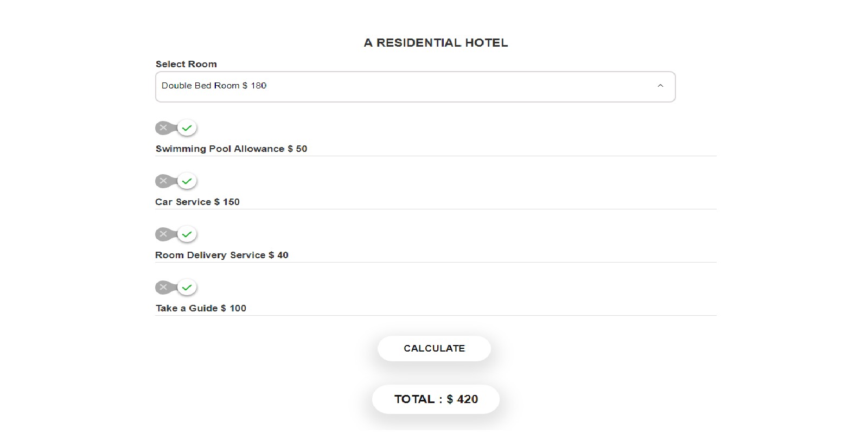Image resolution: width=868 pixels, height=434 pixels.
Task: Click the Room Delivery Service $ 40 label
Action: (222, 255)
